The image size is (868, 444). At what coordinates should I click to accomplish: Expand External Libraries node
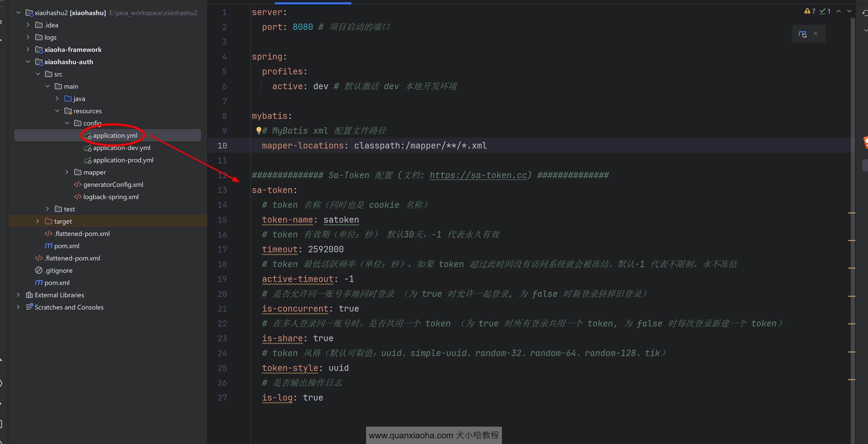point(18,295)
